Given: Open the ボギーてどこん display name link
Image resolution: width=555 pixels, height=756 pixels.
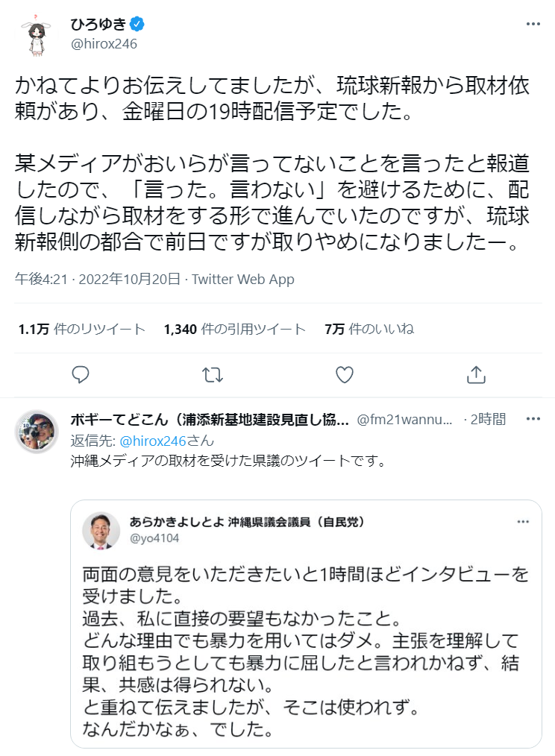Looking at the screenshot, I should coord(210,420).
